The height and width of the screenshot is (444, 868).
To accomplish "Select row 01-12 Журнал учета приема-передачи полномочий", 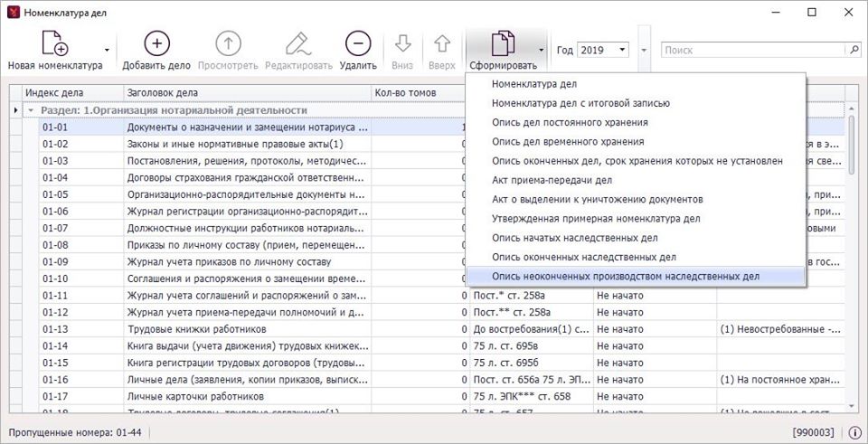I will click(x=442, y=312).
